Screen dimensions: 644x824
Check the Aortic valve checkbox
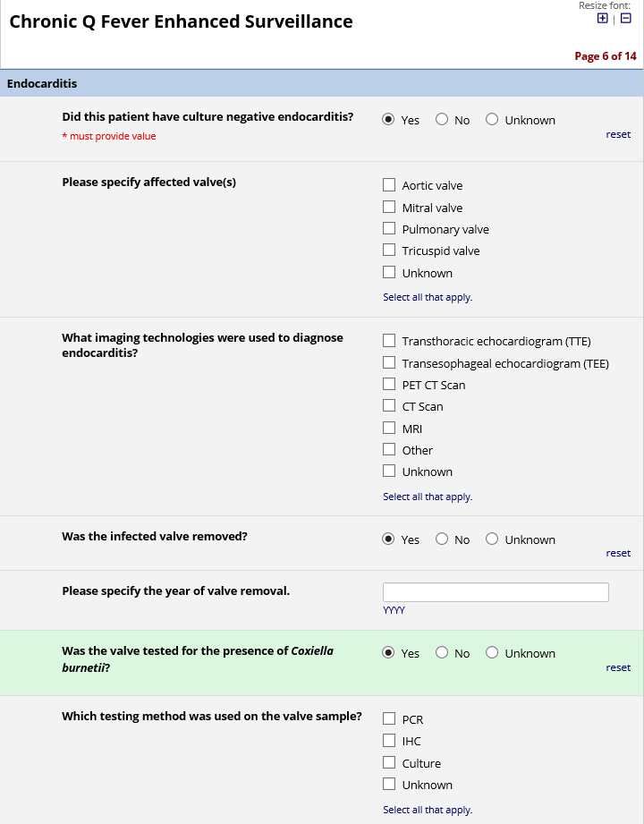click(x=389, y=185)
